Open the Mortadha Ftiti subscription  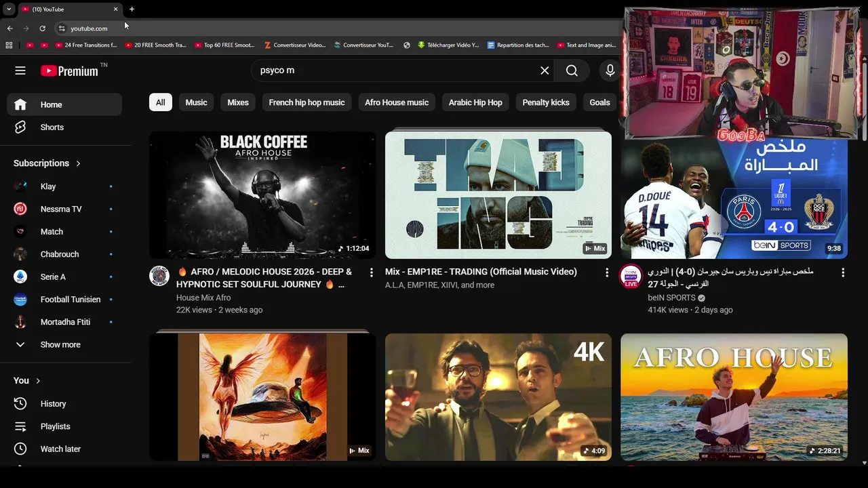click(64, 322)
